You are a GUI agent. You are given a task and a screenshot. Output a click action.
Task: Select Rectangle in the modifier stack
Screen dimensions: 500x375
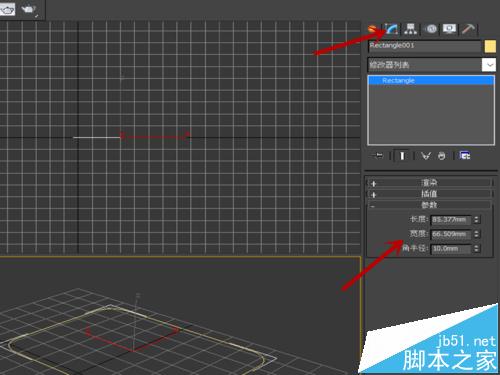(431, 80)
